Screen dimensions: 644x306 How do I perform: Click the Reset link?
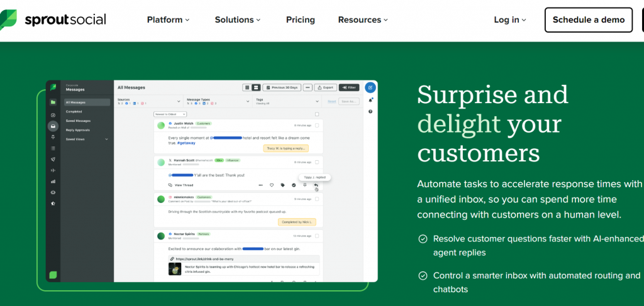coord(331,101)
